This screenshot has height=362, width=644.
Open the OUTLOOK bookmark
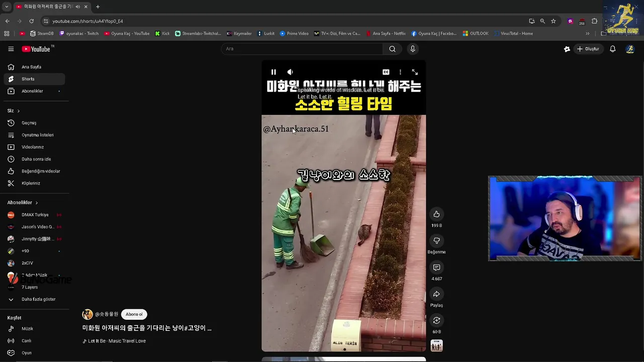[x=475, y=34]
